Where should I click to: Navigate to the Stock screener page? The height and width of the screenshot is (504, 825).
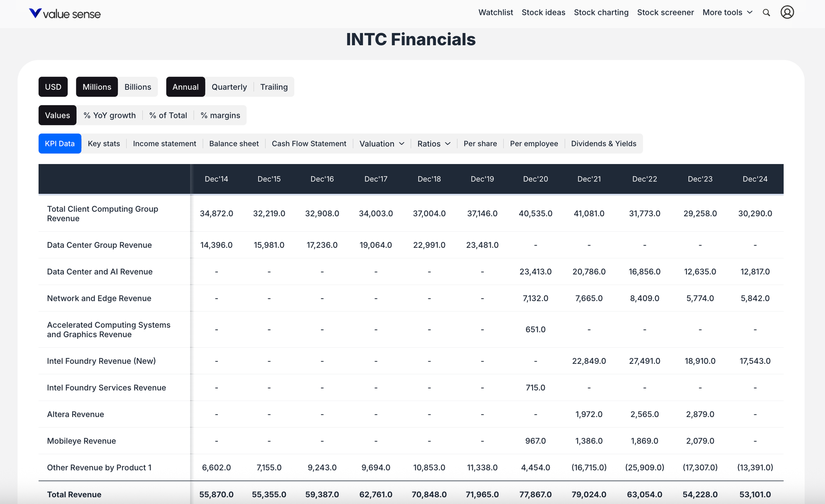coord(665,12)
